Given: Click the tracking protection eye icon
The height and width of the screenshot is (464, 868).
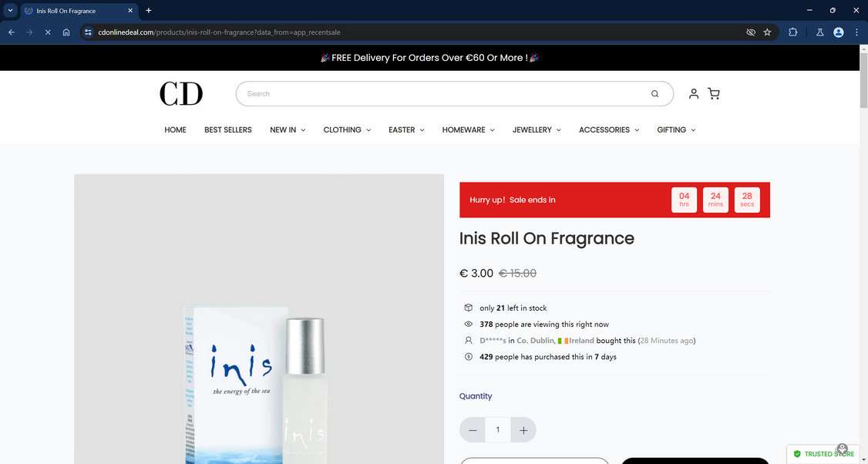Looking at the screenshot, I should point(751,32).
